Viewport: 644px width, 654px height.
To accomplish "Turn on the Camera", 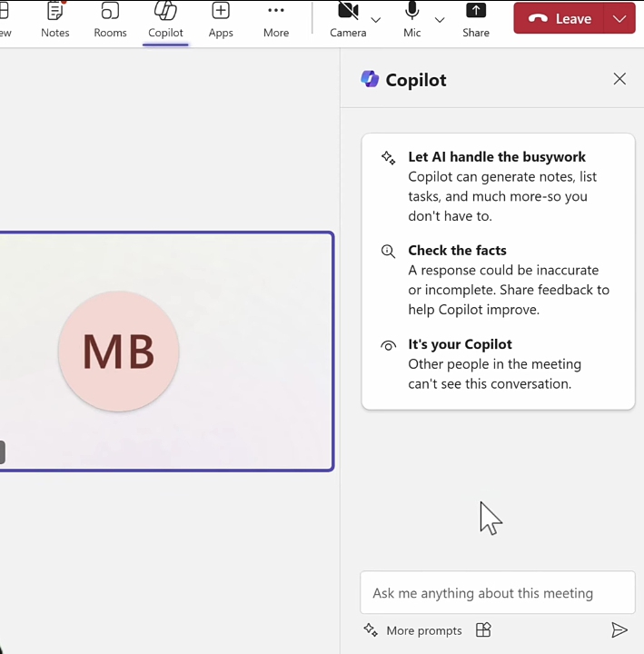I will 348,20.
